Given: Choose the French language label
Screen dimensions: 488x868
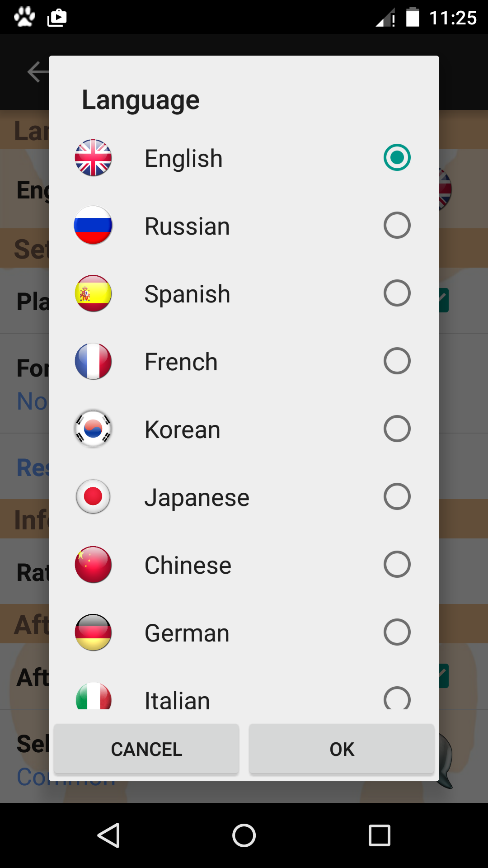Looking at the screenshot, I should (x=181, y=362).
